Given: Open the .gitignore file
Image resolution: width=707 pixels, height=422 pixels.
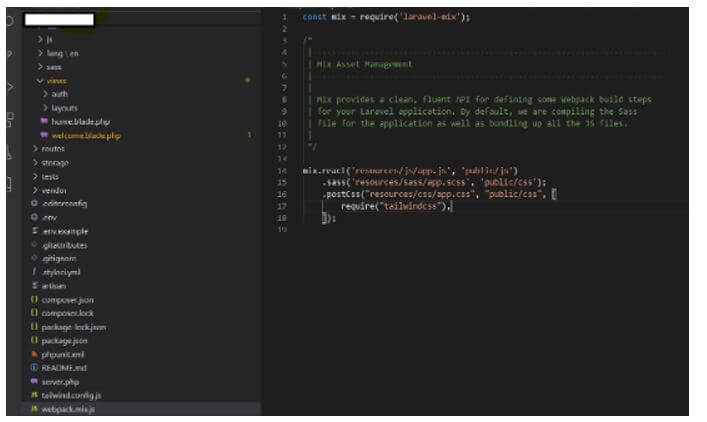Looking at the screenshot, I should tap(59, 259).
